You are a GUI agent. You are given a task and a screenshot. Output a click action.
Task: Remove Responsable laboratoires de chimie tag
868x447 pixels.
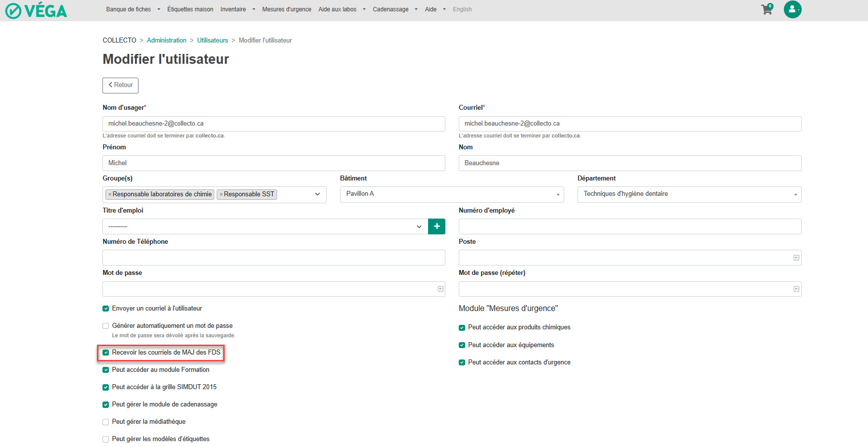(x=110, y=195)
